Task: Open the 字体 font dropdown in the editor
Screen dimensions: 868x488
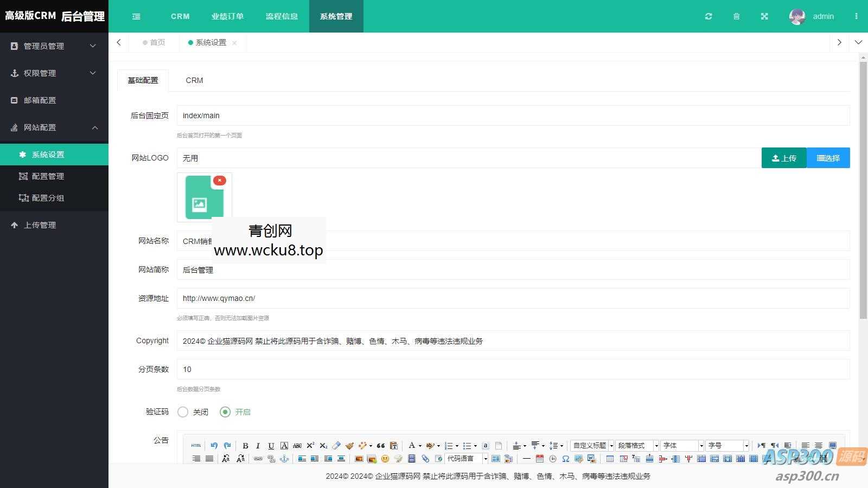Action: coord(681,445)
